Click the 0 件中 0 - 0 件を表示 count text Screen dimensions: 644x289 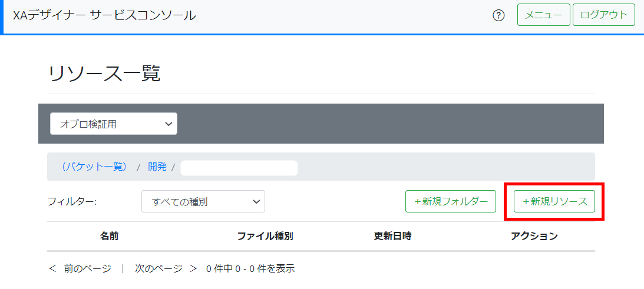pos(250,268)
